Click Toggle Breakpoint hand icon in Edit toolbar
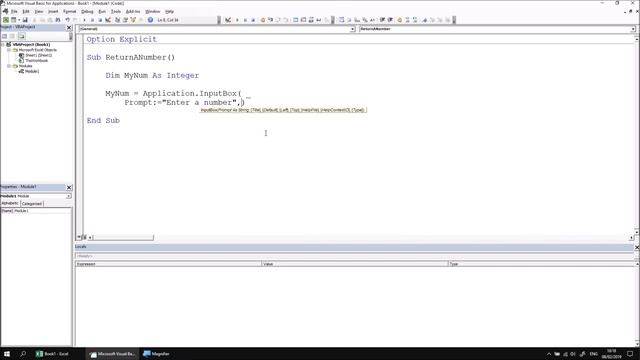Screen dimensions: 640x360 (x=400, y=20)
